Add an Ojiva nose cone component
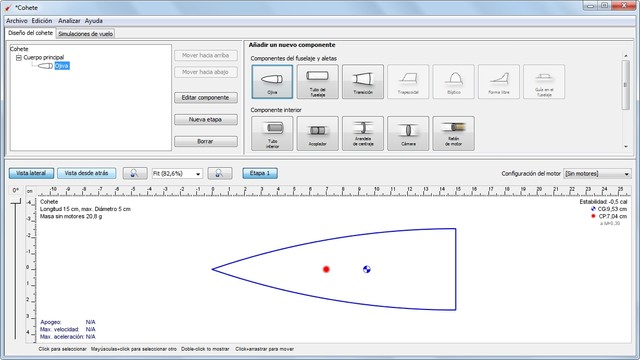640x360 pixels. (272, 82)
